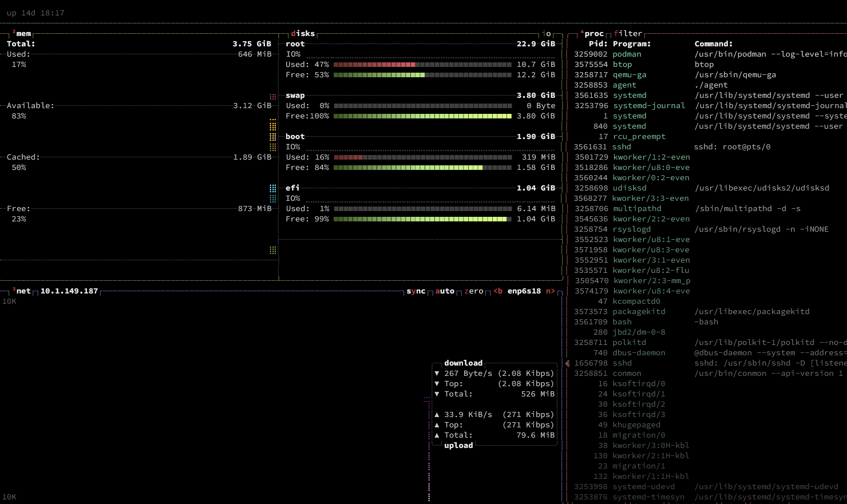Select the ksoftirqd/0 process row
This screenshot has width=847, height=504.
pyautogui.click(x=710, y=384)
